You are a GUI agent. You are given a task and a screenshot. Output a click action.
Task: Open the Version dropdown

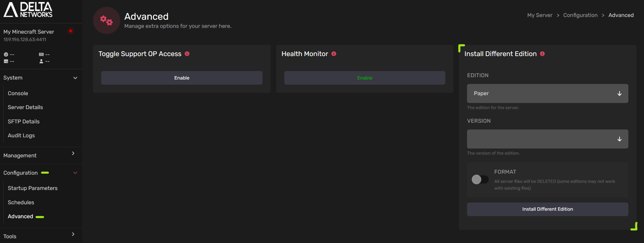coord(548,139)
